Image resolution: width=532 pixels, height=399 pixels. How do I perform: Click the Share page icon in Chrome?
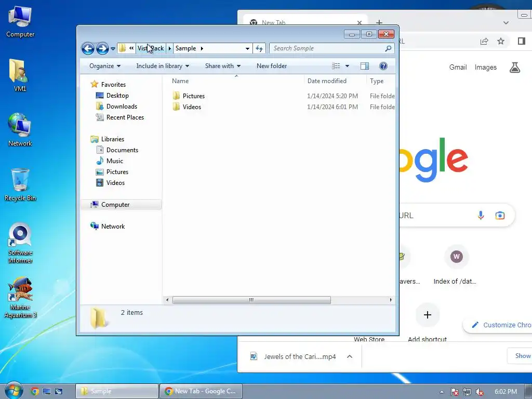484,42
